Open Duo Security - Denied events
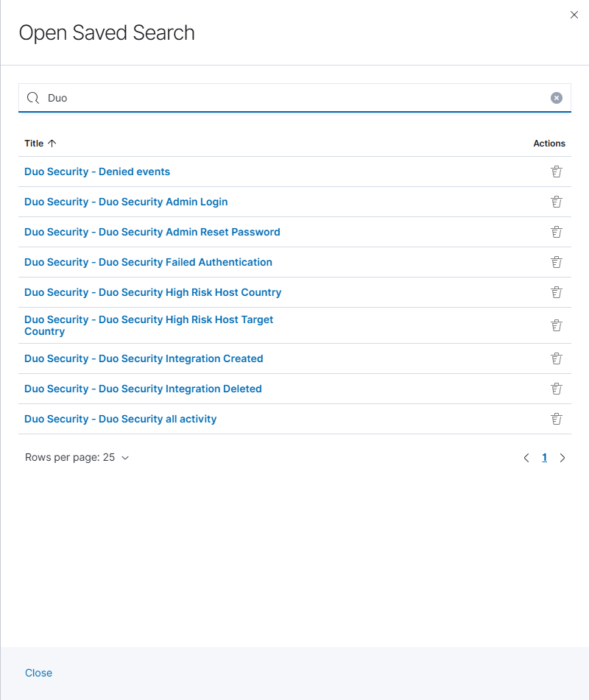The height and width of the screenshot is (700, 589). (97, 172)
